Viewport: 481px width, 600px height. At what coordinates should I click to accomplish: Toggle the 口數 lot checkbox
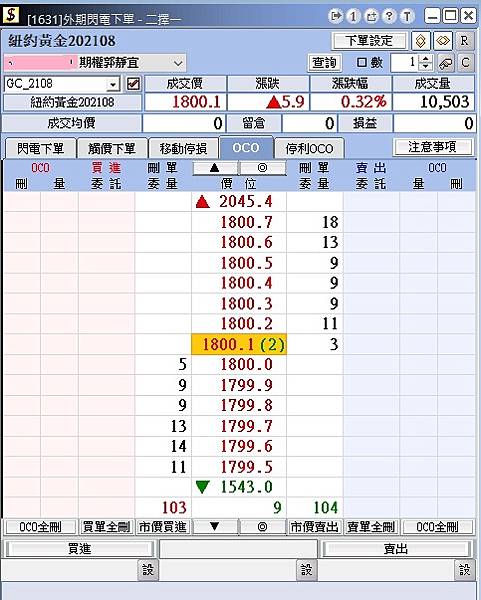(361, 62)
